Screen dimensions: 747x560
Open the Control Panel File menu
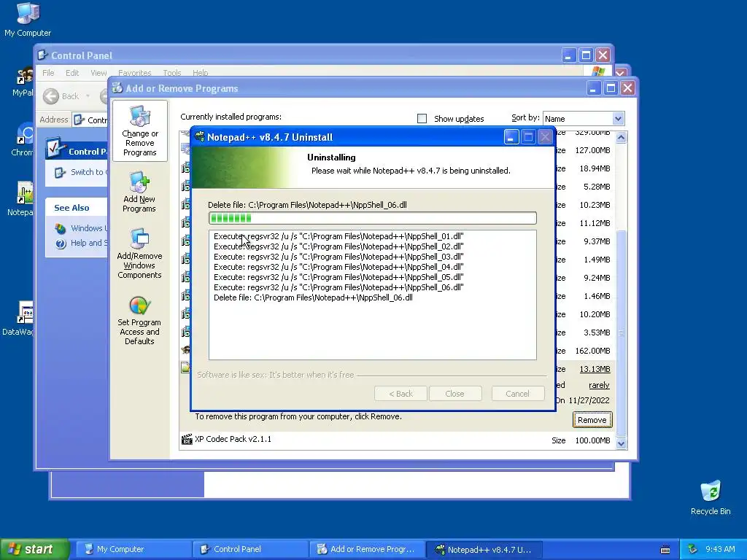[x=48, y=73]
